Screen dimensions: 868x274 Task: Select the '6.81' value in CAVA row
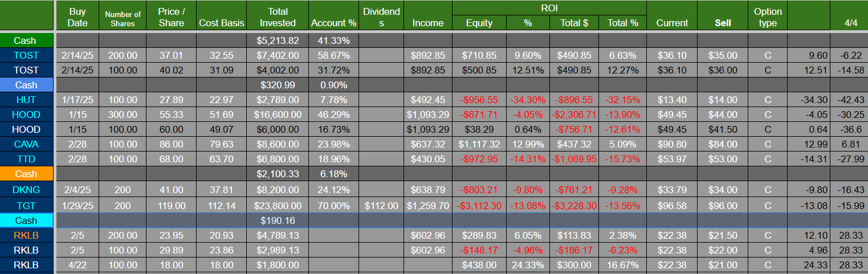850,144
